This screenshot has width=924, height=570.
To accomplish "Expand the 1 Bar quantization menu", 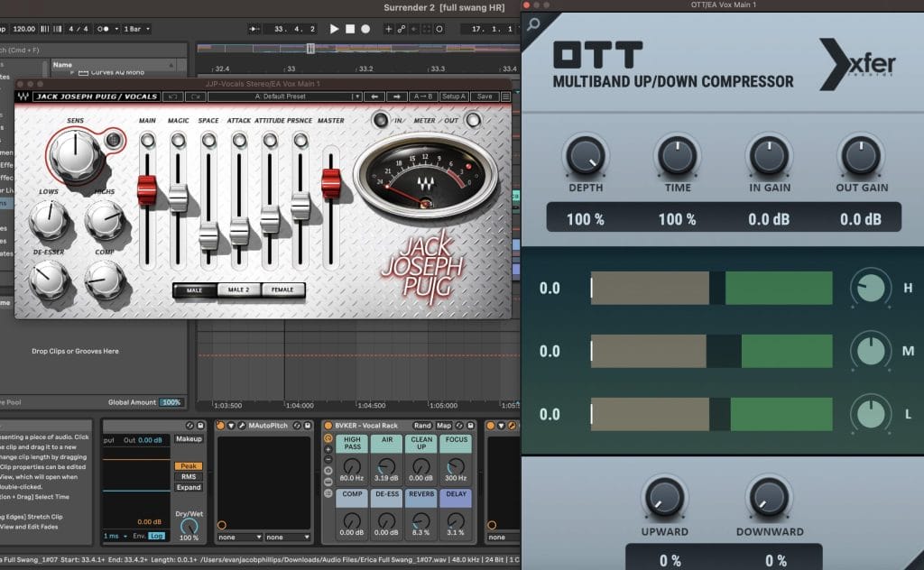I will tap(134, 29).
